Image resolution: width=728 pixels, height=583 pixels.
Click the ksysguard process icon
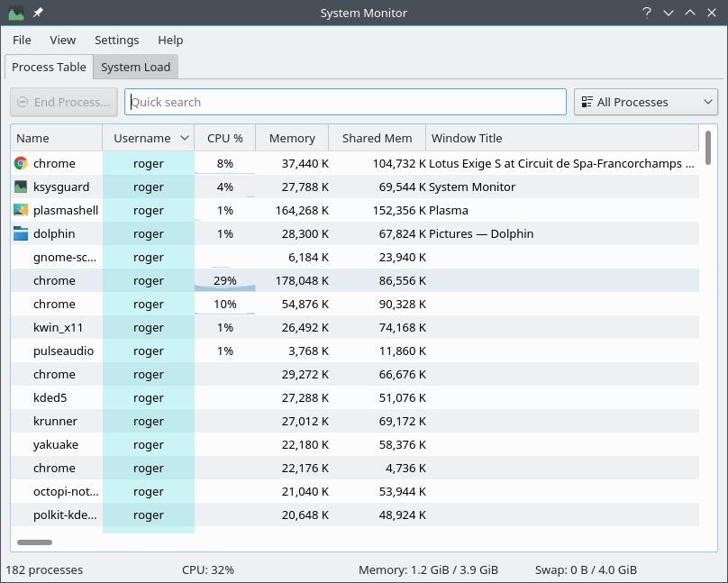tap(21, 187)
